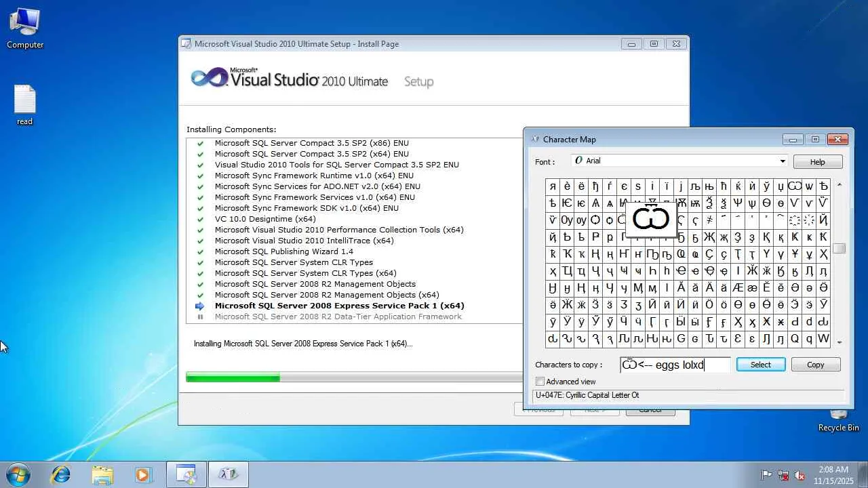
Task: Click the Visual Studio Setup title bar icon
Action: pyautogui.click(x=186, y=44)
